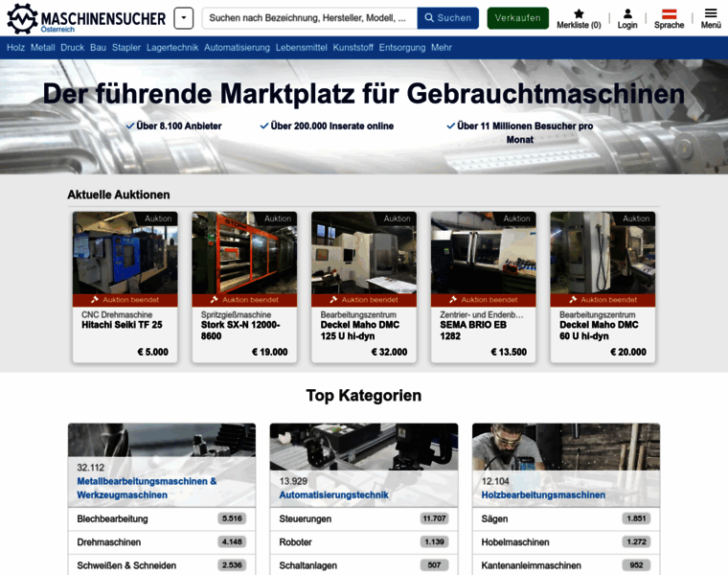Screen dimensions: 728x575
Task: Open Deckel Maho DMC 60 U image
Action: tap(603, 253)
